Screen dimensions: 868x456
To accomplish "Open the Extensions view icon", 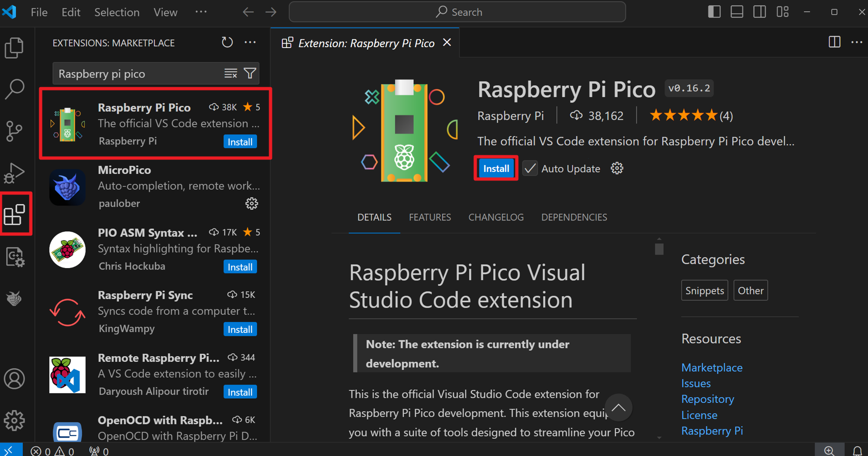I will [x=14, y=214].
